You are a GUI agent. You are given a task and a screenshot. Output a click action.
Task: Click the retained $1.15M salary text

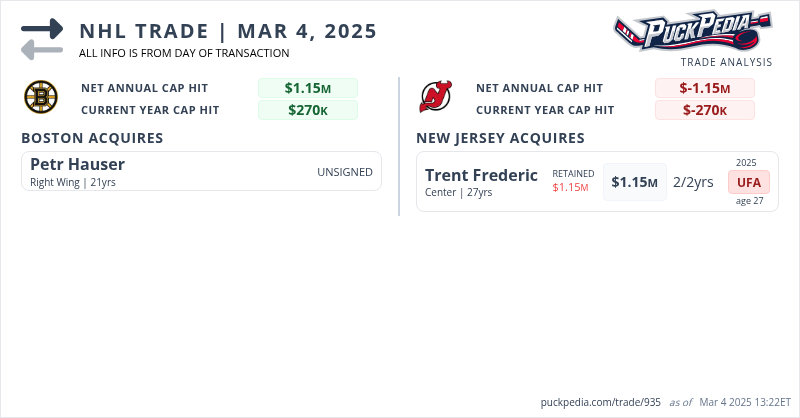coord(572,187)
